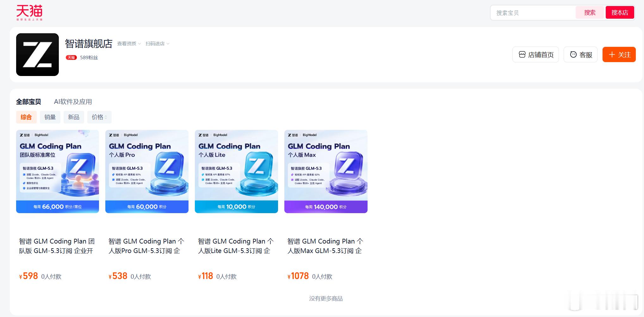
Task: Open the 个人版 Lite product thumbnail
Action: (236, 171)
